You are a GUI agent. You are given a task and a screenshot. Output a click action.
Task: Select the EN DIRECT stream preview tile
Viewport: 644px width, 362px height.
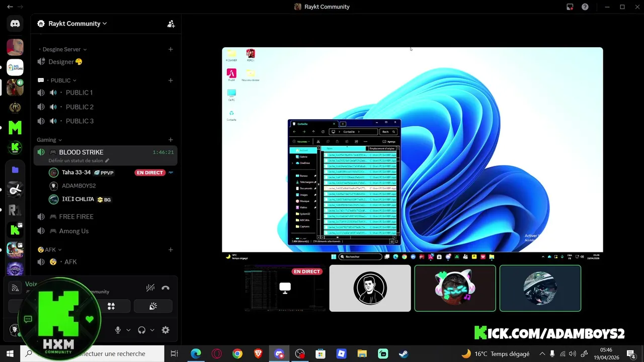click(x=285, y=288)
